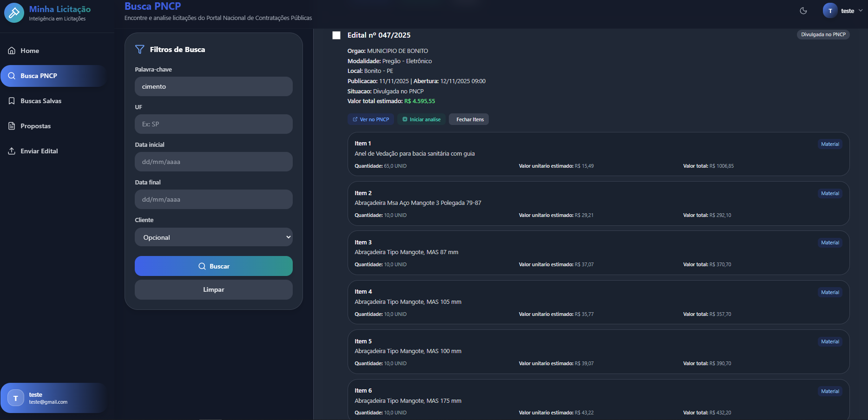Viewport: 868px width, 420px height.
Task: Click the bookmark icon for Buscas Salvas
Action: pos(12,101)
